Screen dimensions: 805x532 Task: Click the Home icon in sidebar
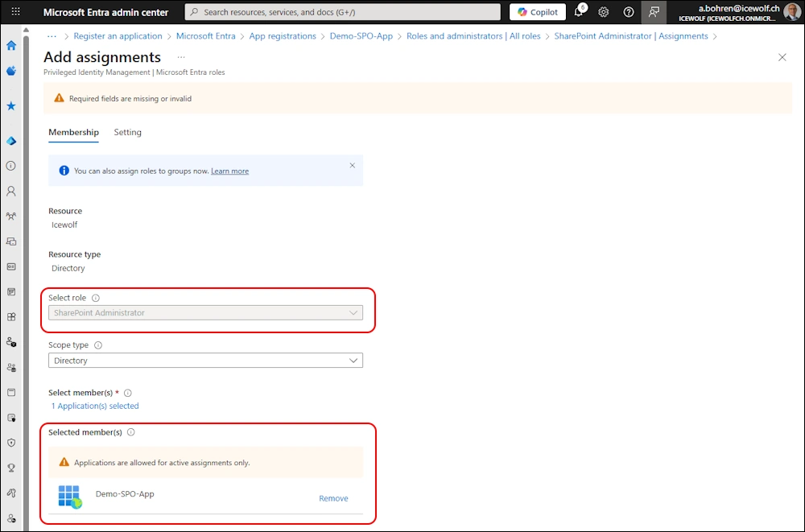(11, 46)
